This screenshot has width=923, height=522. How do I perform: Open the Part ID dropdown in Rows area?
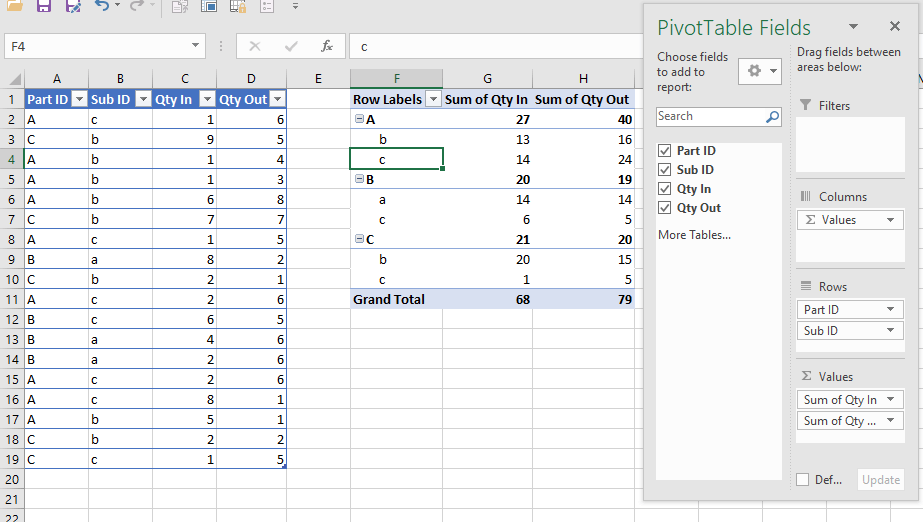point(891,310)
